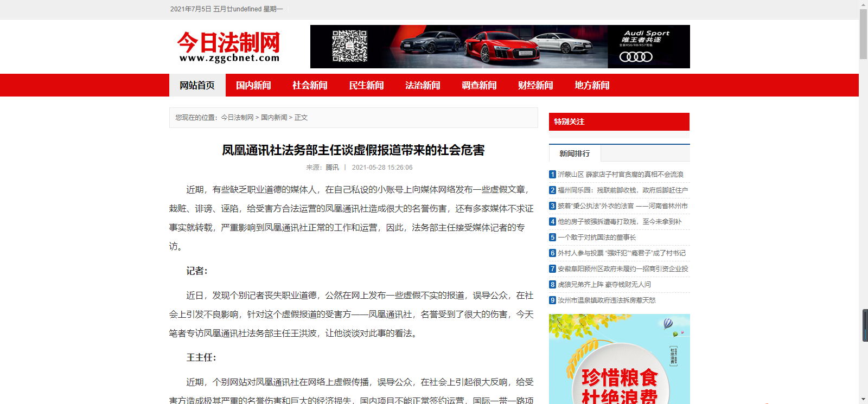Select the 新闻排行 tab
The height and width of the screenshot is (404, 868).
[x=575, y=153]
